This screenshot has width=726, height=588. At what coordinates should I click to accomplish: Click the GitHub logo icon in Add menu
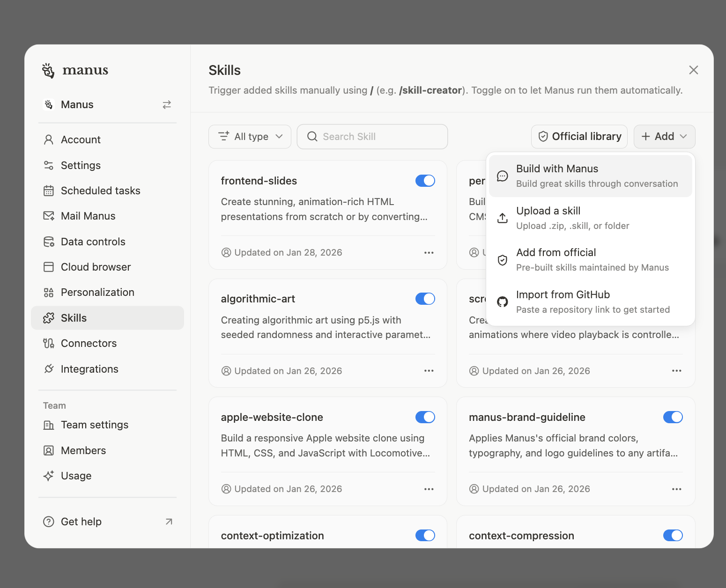[503, 302]
